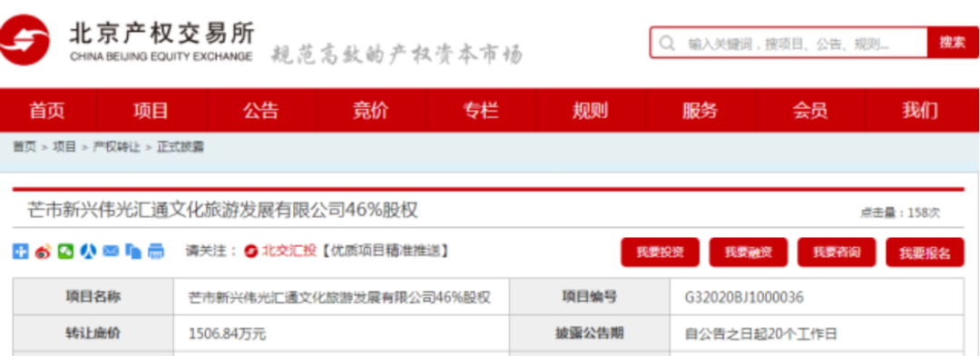This screenshot has width=980, height=356.
Task: Open the 我们 navigation tab
Action: [x=920, y=111]
